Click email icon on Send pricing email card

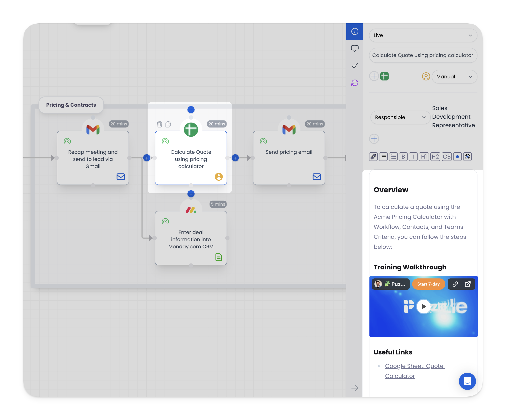[317, 177]
